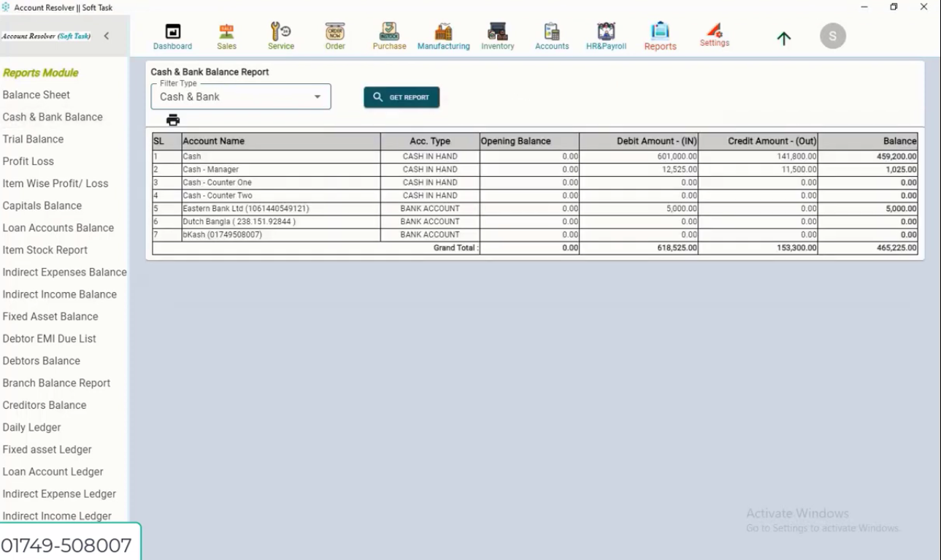Select Balance Sheet from the sidebar
The width and height of the screenshot is (941, 560).
point(36,94)
